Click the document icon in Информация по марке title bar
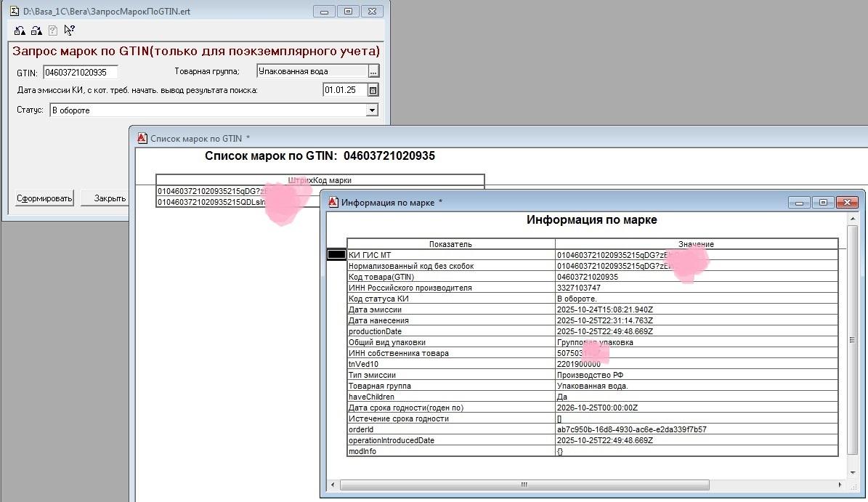The width and height of the screenshot is (868, 502). point(333,202)
